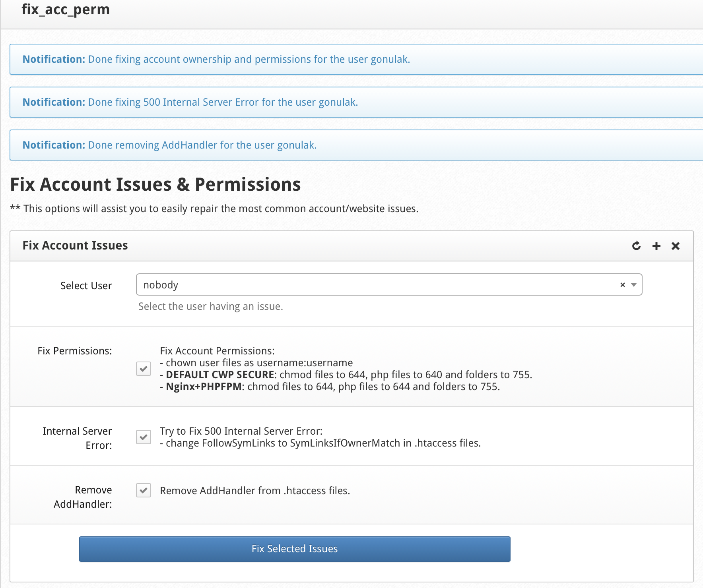Viewport: 703px width, 588px height.
Task: Click the 'Fix Account Issues & Permissions' heading
Action: [x=155, y=184]
